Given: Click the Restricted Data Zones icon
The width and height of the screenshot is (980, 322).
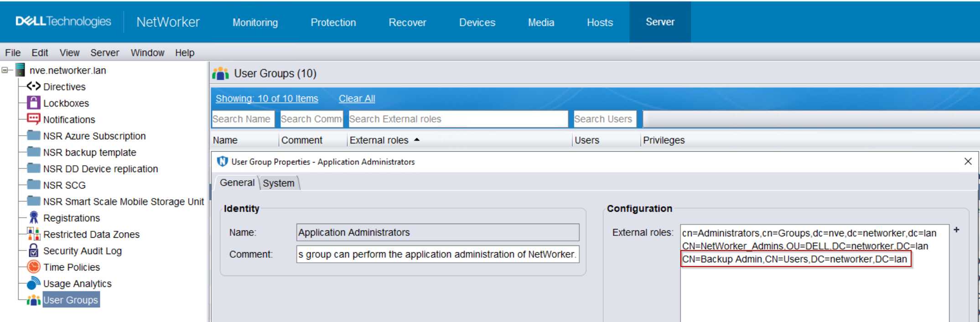Looking at the screenshot, I should (x=33, y=234).
